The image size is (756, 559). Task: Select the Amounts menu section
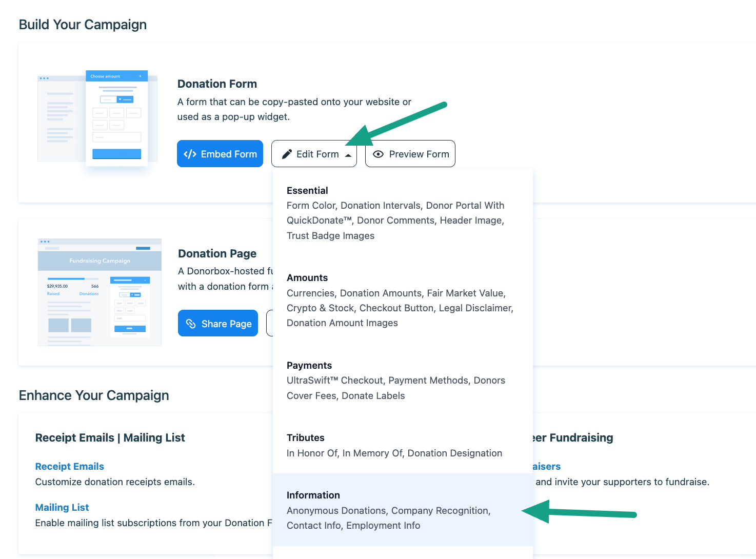[307, 278]
